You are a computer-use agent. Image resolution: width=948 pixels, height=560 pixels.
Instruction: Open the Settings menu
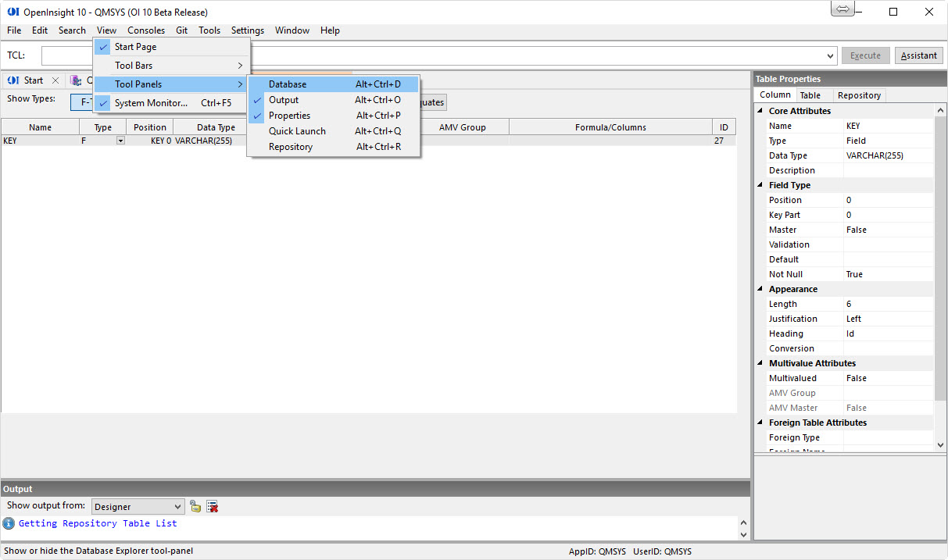coord(248,30)
